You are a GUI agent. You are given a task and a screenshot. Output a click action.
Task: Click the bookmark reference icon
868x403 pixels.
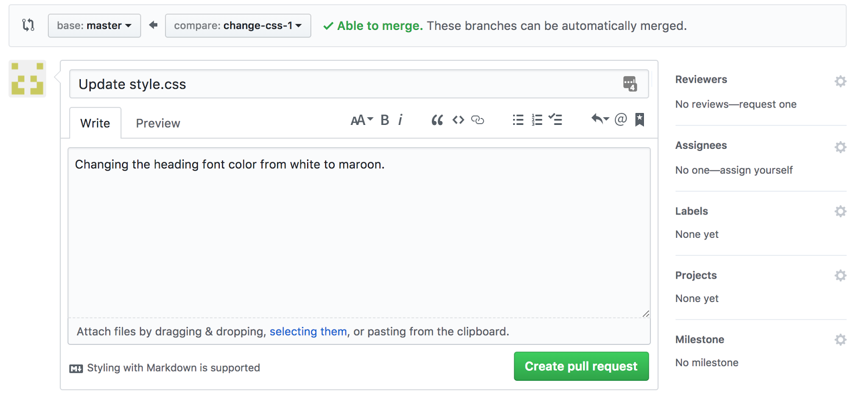coord(640,119)
